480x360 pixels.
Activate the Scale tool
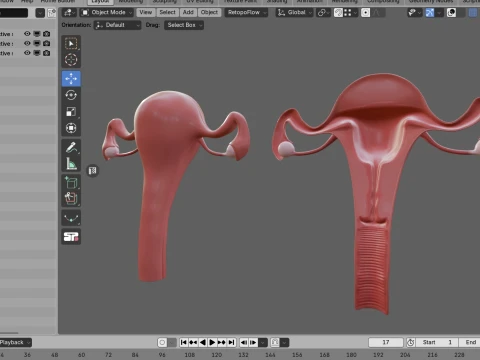coord(71,112)
